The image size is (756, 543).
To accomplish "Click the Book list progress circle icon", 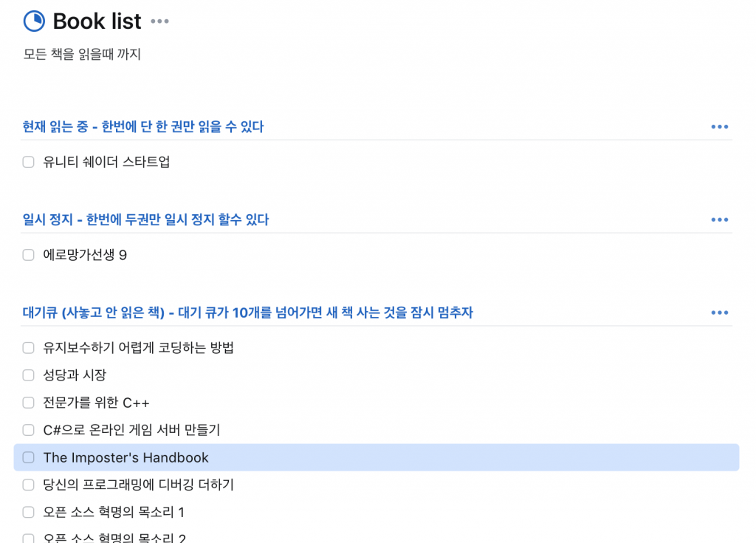I will (x=34, y=21).
